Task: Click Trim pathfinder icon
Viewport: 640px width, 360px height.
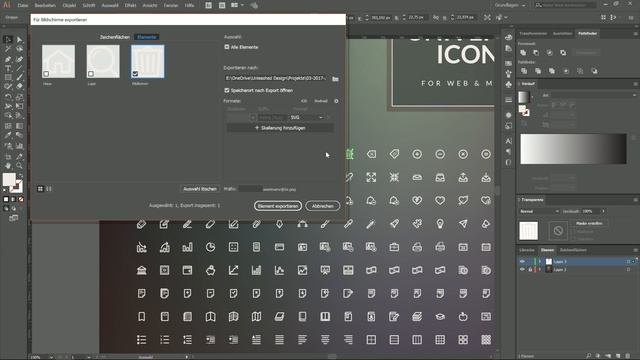Action: [538, 71]
